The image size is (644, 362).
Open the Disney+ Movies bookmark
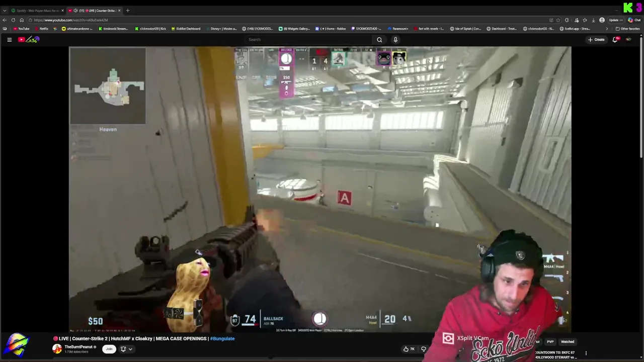coord(221,29)
